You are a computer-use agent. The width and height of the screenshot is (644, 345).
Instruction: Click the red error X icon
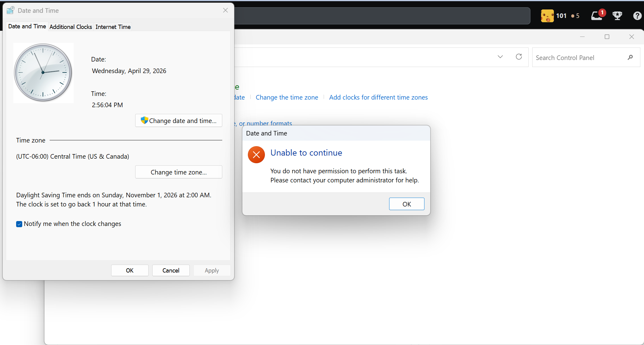point(256,155)
